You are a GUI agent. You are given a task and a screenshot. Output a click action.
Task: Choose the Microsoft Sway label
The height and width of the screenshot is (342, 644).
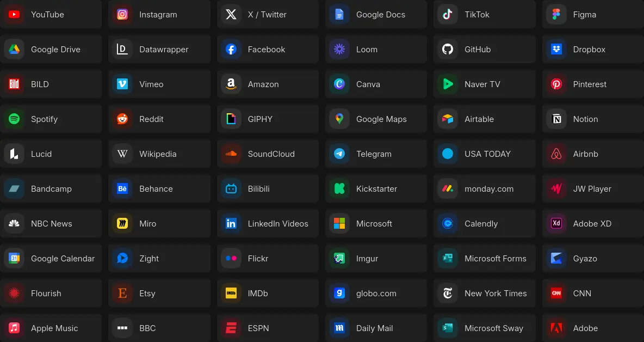tap(494, 328)
